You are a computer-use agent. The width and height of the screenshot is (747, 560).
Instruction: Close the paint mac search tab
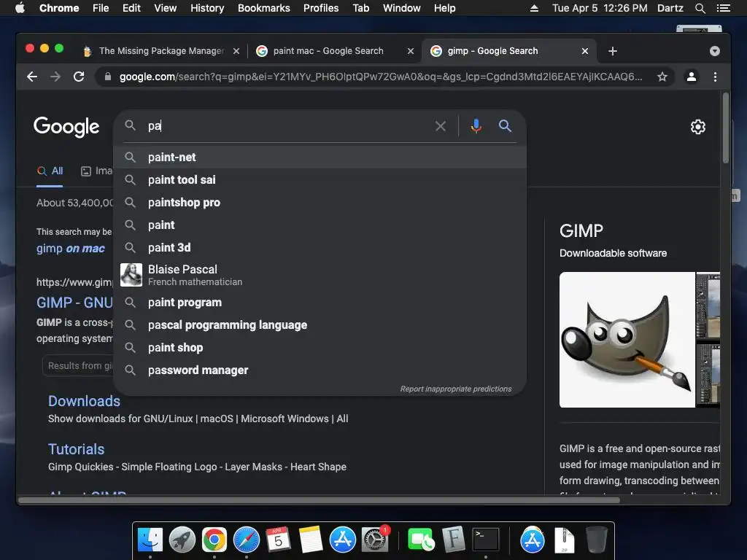click(x=411, y=51)
